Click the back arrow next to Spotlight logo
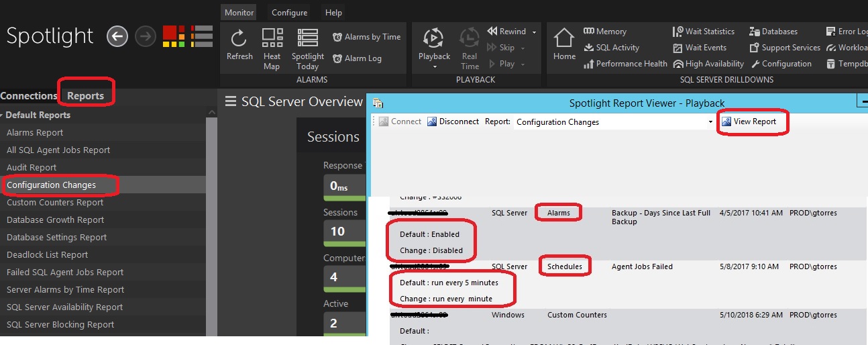Viewport: 868px width, 345px height. [117, 37]
